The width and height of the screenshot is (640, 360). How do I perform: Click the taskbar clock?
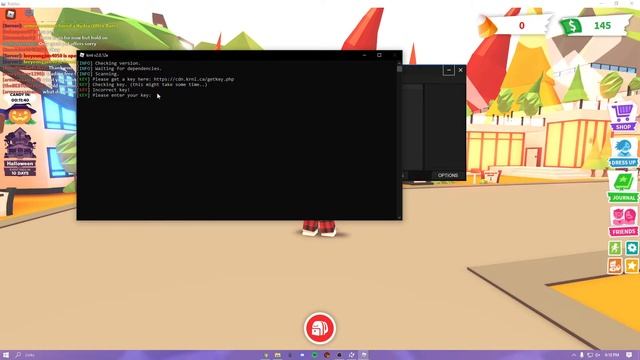click(x=612, y=355)
